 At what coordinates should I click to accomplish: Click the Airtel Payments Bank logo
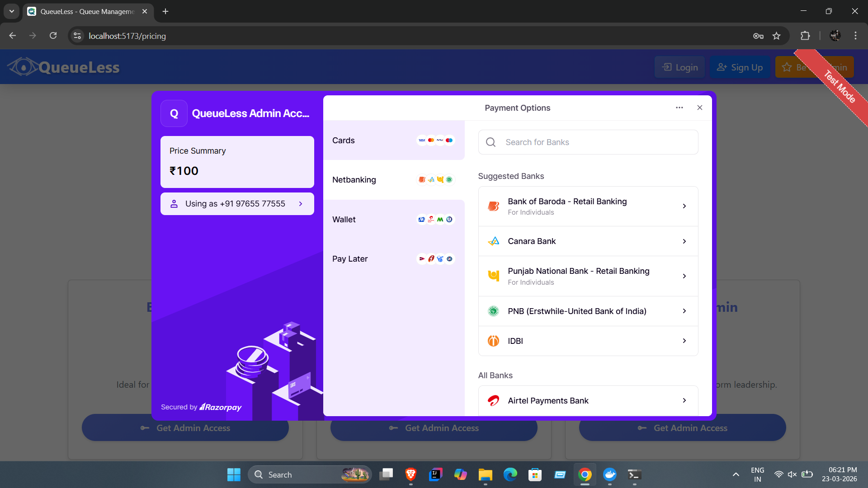pos(493,401)
